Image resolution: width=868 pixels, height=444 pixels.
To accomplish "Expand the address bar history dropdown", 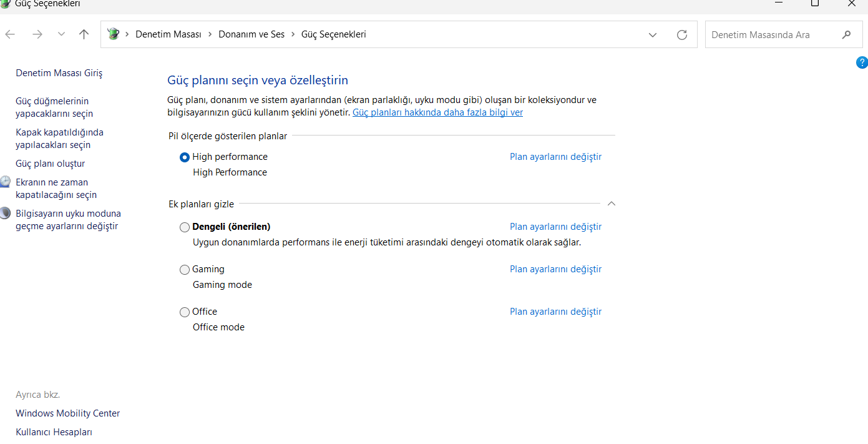I will pos(653,35).
